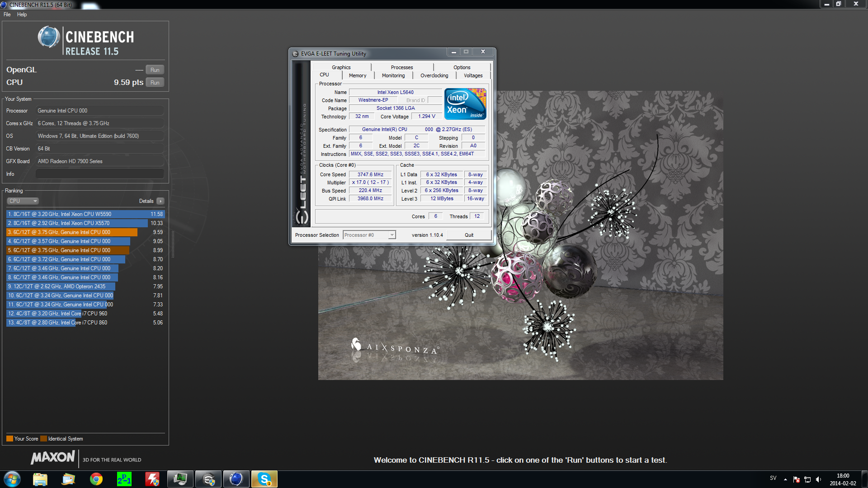This screenshot has width=868, height=488.
Task: Select ranking entry Xeon CPU X5570
Action: point(85,223)
